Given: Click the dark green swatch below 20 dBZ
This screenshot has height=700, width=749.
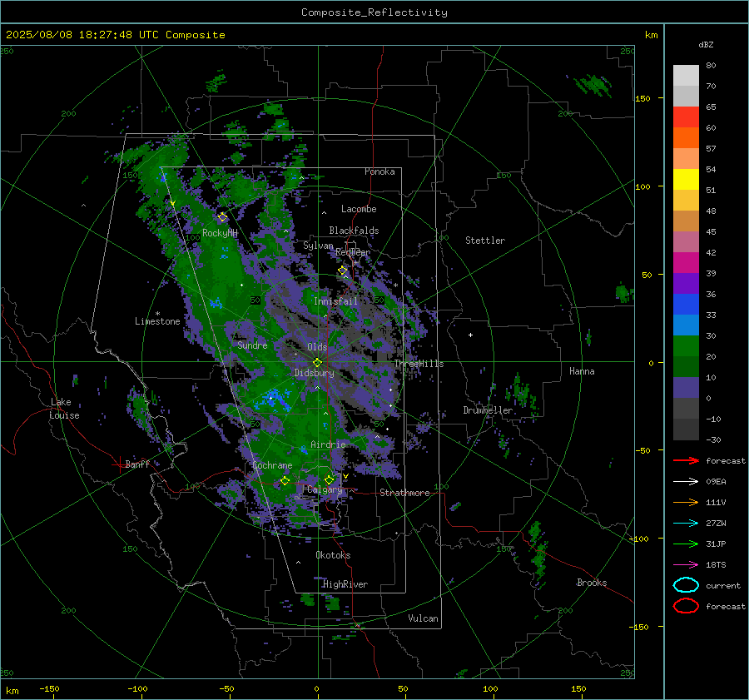Looking at the screenshot, I should (x=686, y=367).
